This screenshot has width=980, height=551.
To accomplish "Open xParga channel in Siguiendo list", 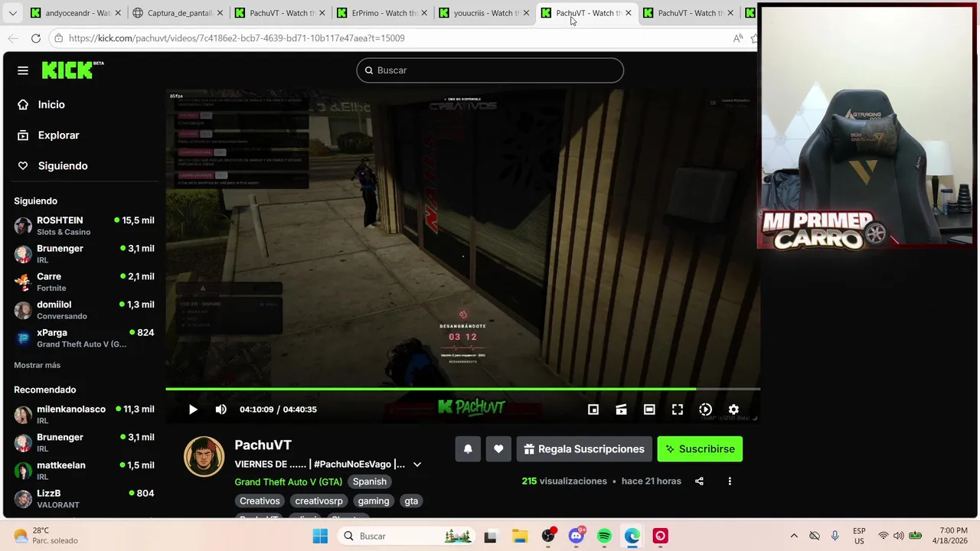I will click(x=84, y=338).
